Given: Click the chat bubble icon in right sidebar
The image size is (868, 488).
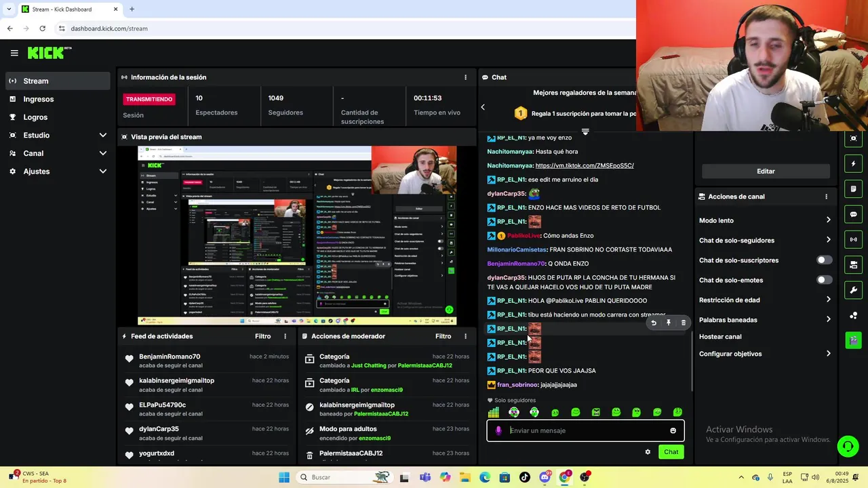Looking at the screenshot, I should [853, 214].
